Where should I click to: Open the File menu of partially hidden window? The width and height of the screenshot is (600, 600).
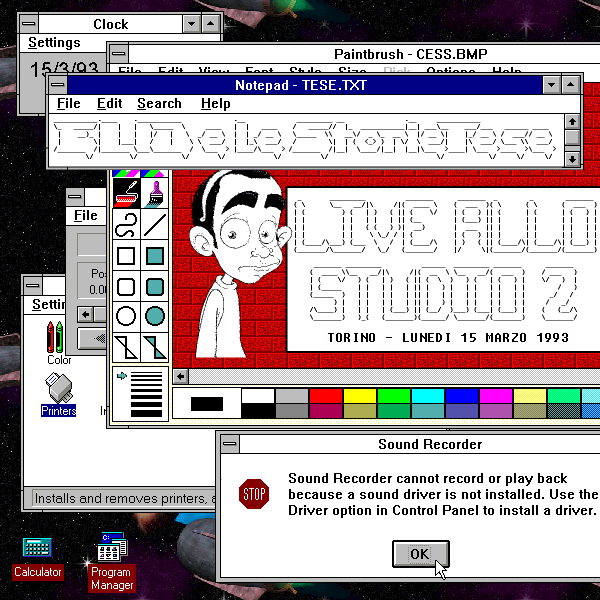click(x=86, y=215)
